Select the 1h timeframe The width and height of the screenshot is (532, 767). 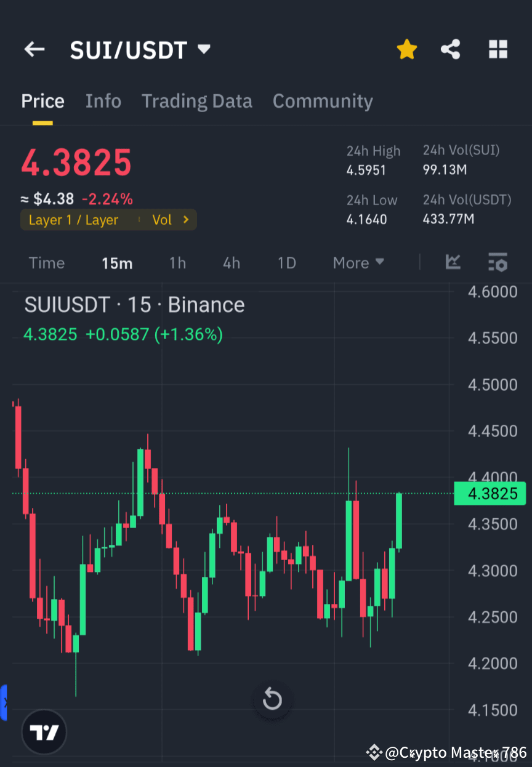tap(177, 263)
